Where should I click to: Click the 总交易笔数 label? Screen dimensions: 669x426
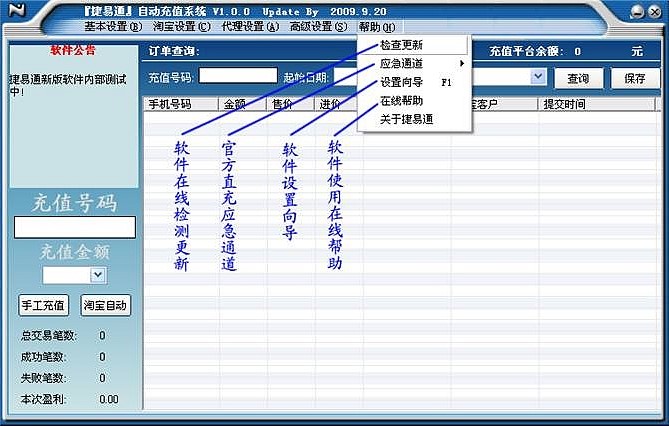pyautogui.click(x=49, y=336)
